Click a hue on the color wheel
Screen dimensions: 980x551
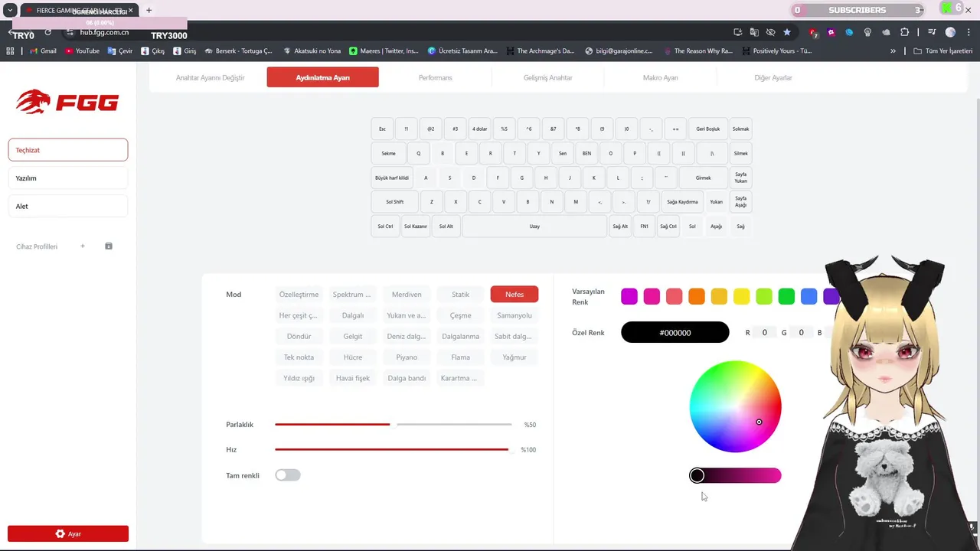point(735,406)
